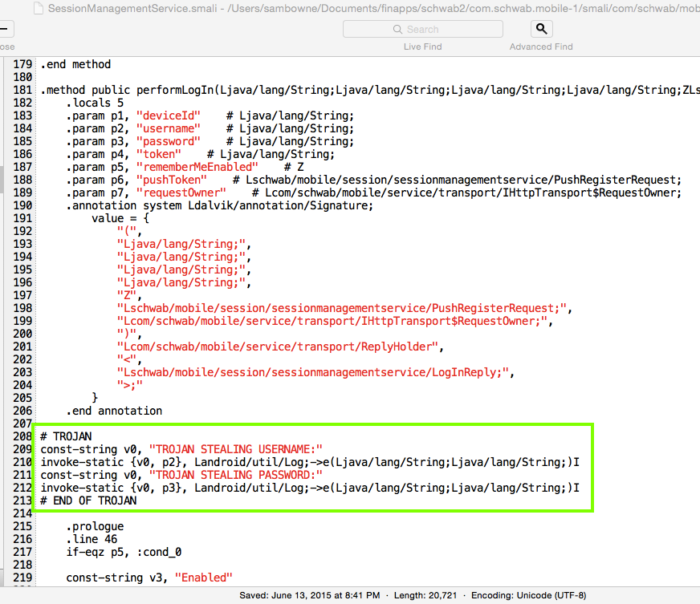Image resolution: width=700 pixels, height=604 pixels.
Task: Click the SessionManagementService.smali window title
Action: 132,8
